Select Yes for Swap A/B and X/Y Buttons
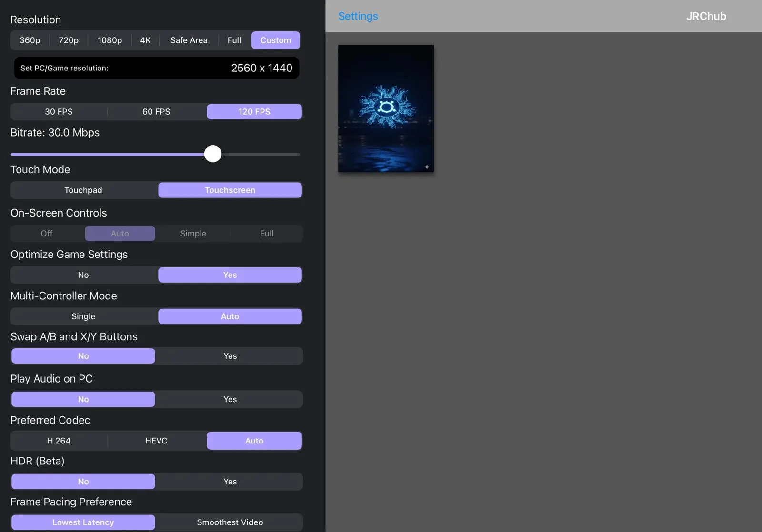 [230, 356]
